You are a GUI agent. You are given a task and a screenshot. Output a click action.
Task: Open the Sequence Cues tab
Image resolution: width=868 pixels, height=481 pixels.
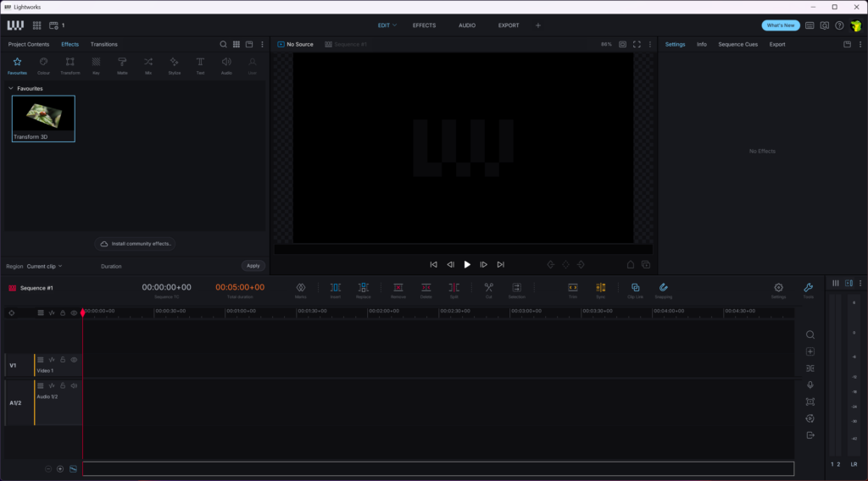(738, 44)
